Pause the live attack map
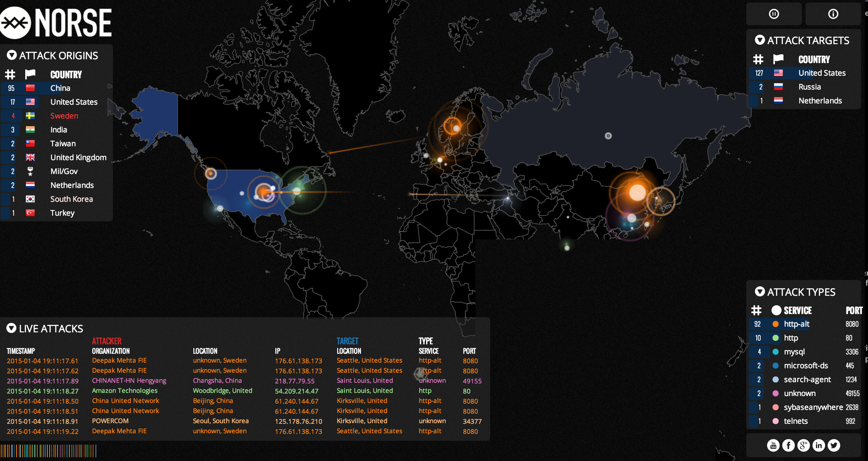 (774, 14)
